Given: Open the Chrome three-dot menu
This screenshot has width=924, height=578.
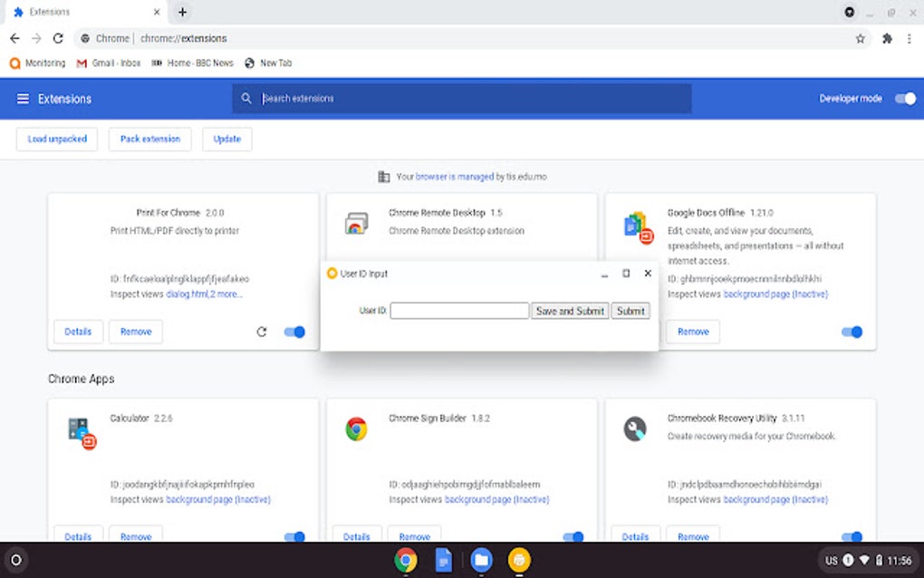Looking at the screenshot, I should (x=909, y=39).
